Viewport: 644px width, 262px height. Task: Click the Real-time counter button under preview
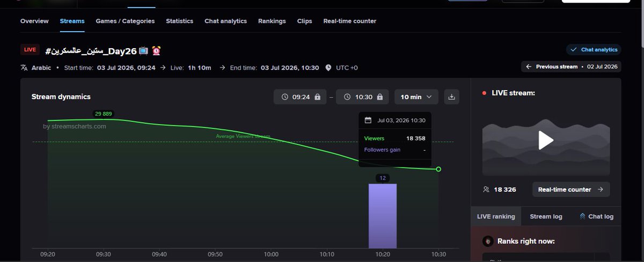(x=571, y=190)
